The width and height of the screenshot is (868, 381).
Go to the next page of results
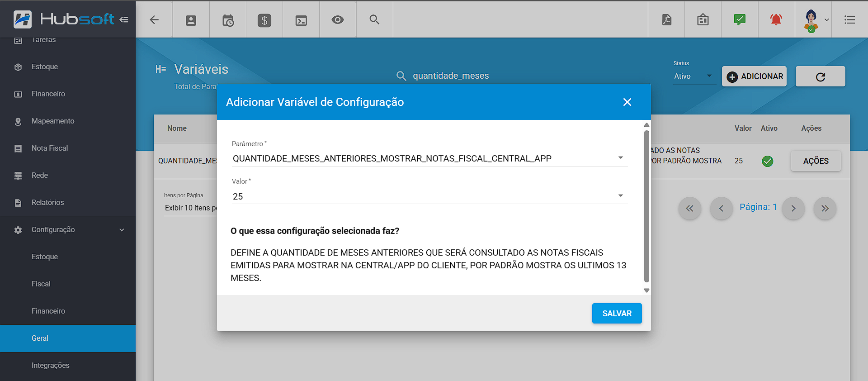coord(793,208)
